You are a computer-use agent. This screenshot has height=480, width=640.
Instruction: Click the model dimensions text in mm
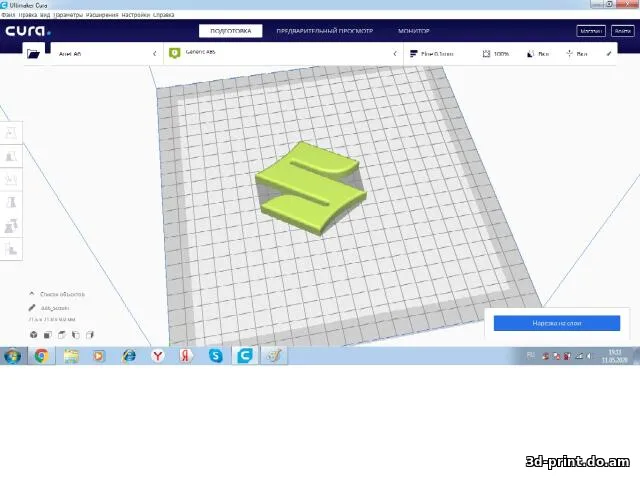click(52, 319)
